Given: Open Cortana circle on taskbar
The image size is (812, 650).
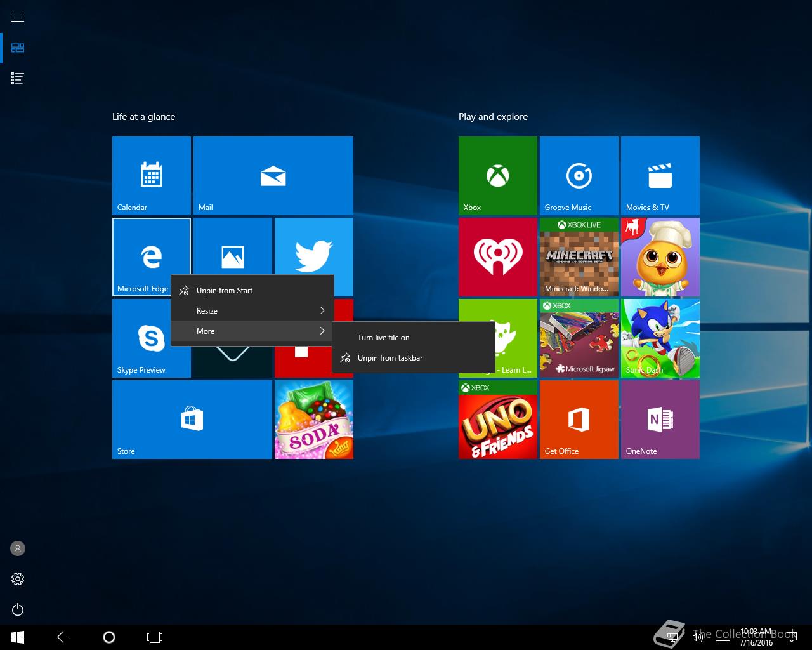Looking at the screenshot, I should coord(109,637).
